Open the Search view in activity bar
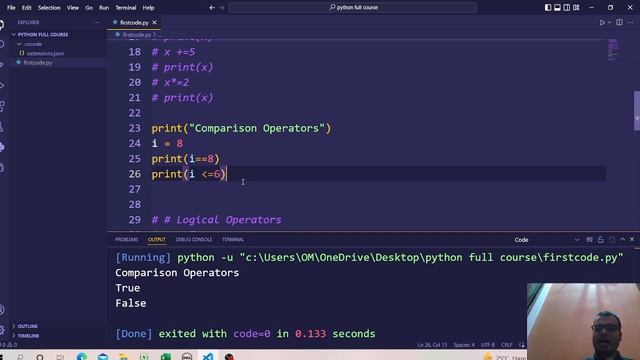The width and height of the screenshot is (640, 360). tap(2, 44)
